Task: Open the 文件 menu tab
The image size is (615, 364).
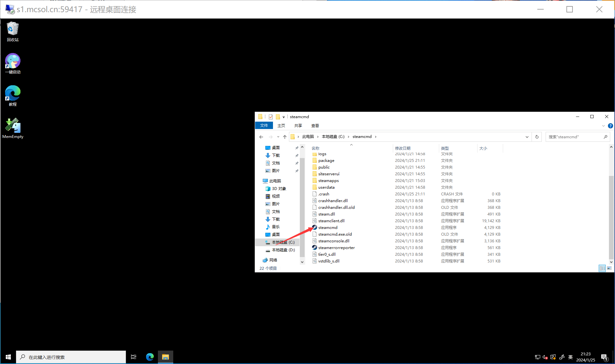Action: [x=264, y=125]
